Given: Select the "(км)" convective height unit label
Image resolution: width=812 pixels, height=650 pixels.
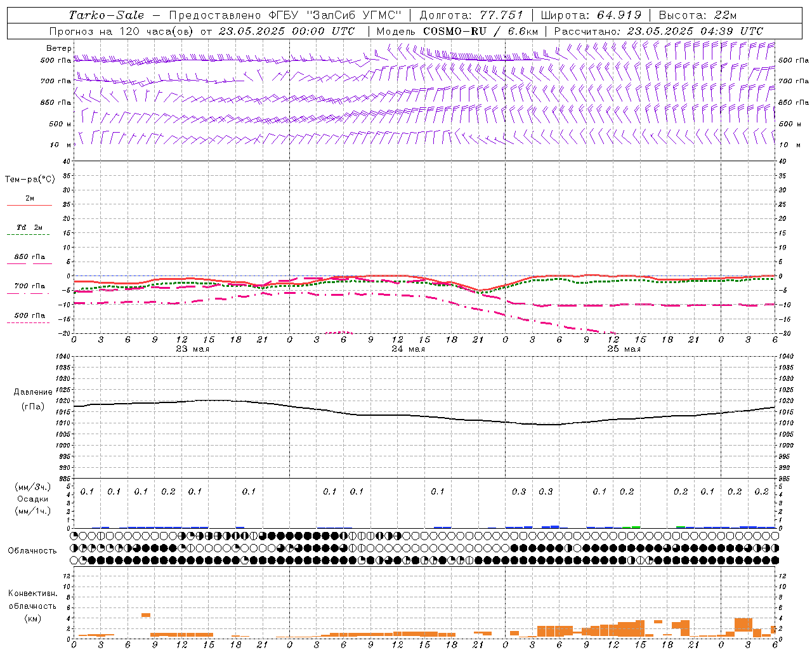Looking at the screenshot, I should pyautogui.click(x=32, y=618).
